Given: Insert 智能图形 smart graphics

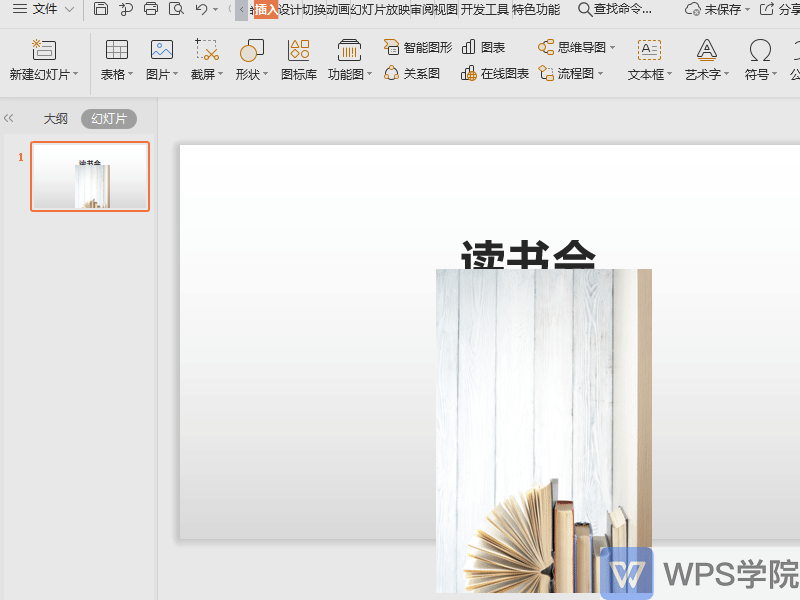Looking at the screenshot, I should point(419,46).
